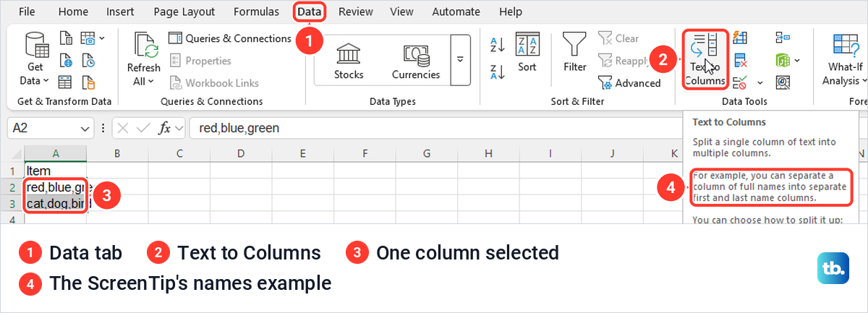Click the Data Model icon in Data Tools
Screen dimensions: 868x313
point(783,60)
